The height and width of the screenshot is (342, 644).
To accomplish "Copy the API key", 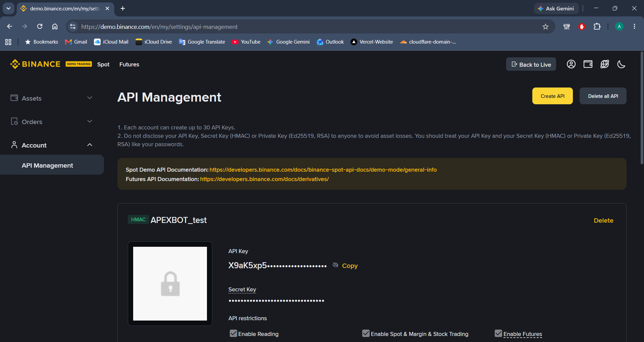I will pos(350,266).
